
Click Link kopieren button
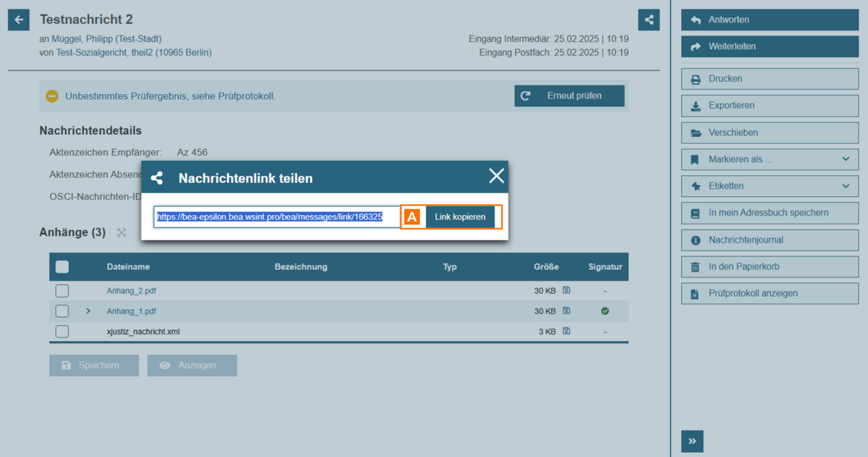tap(460, 217)
